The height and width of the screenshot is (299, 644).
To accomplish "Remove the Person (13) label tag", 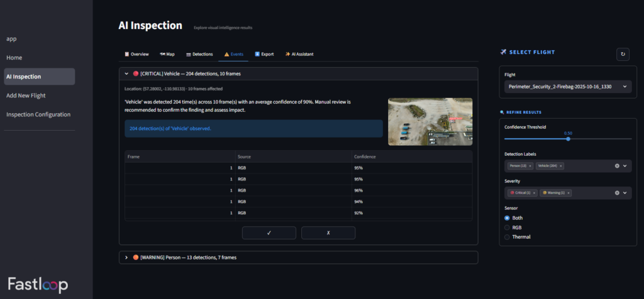I will pos(530,166).
